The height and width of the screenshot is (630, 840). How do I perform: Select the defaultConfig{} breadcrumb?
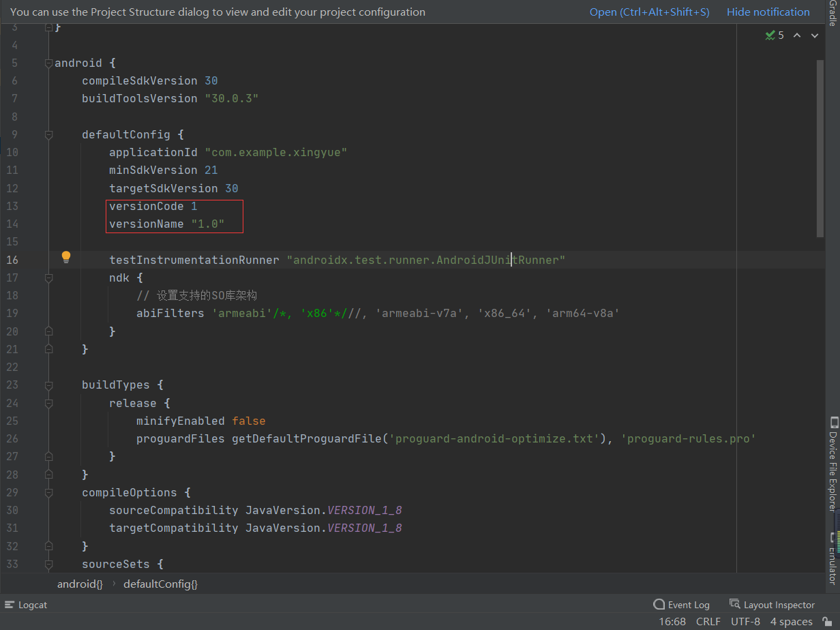[160, 584]
